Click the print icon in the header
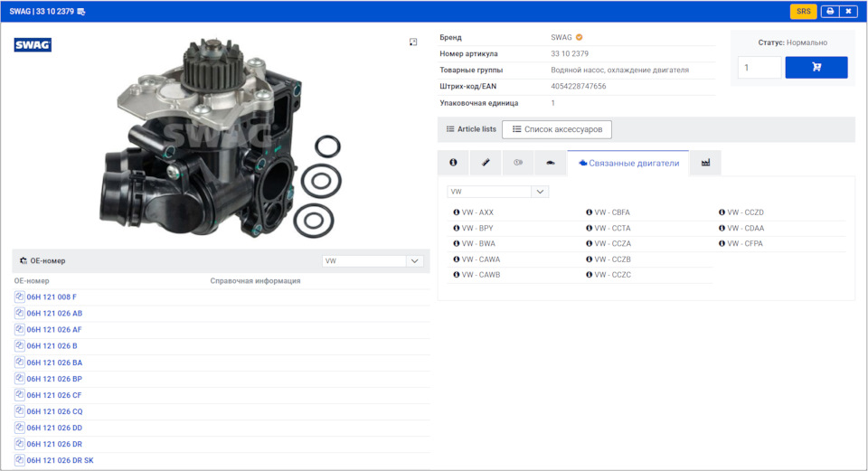 tap(829, 12)
